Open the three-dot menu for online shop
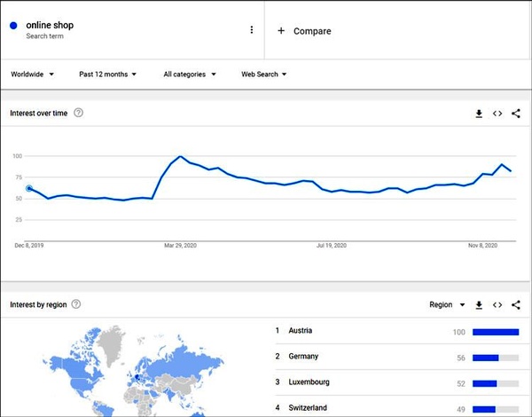Screen dimensions: 532x417 point(252,29)
